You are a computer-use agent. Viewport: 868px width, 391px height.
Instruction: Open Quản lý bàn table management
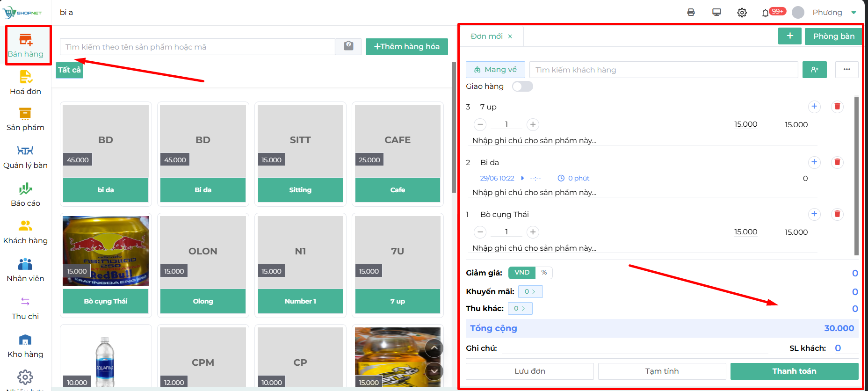pyautogui.click(x=25, y=157)
